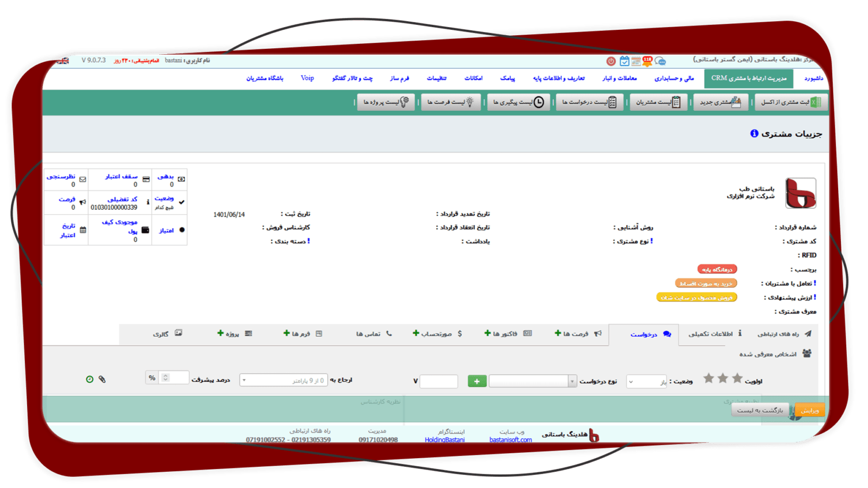
Task: Click the green clock timer icon
Action: [90, 379]
